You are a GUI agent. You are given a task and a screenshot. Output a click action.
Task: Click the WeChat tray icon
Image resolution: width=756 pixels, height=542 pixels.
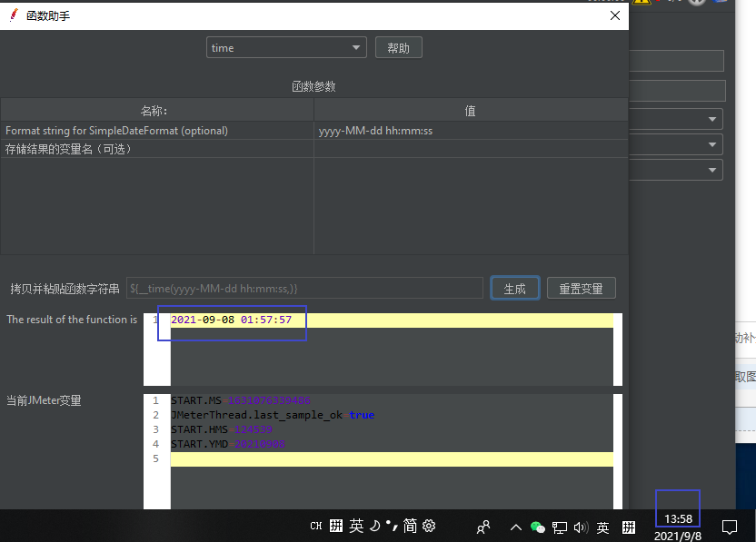pos(537,527)
